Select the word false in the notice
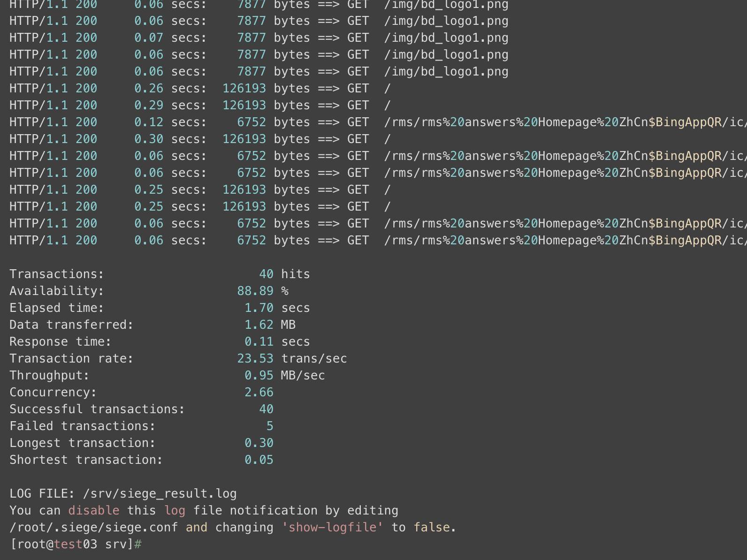The width and height of the screenshot is (747, 560). pos(432,527)
